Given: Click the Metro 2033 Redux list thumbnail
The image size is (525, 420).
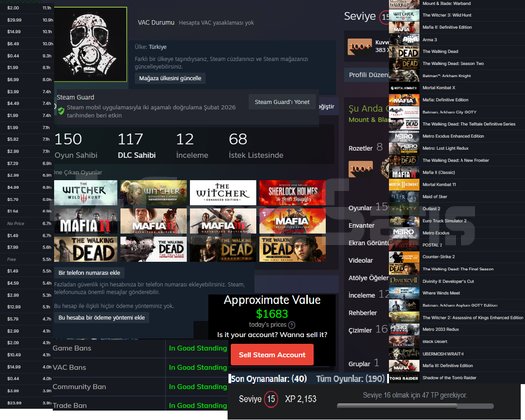Looking at the screenshot, I should 404,330.
